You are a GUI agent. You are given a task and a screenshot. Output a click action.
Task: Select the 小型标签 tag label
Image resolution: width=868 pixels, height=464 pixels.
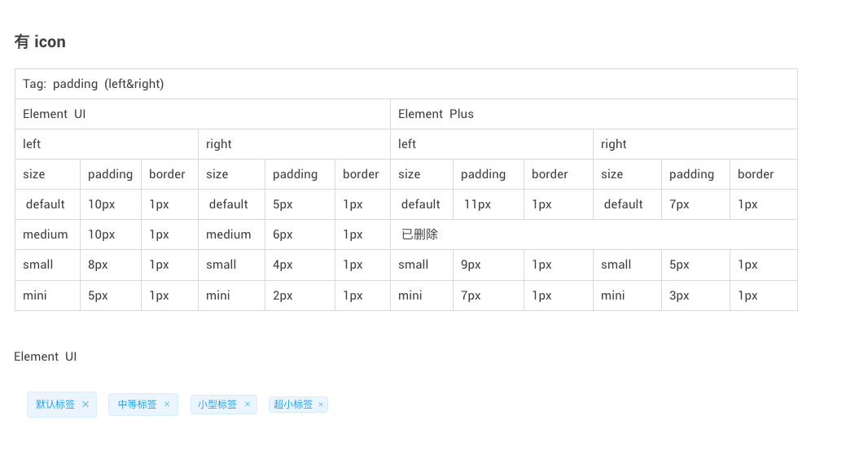click(217, 405)
